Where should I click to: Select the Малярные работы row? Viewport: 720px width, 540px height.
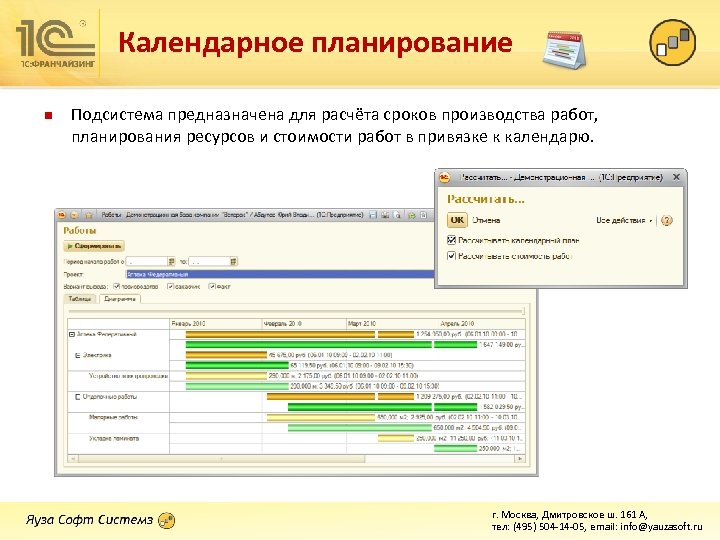(118, 423)
